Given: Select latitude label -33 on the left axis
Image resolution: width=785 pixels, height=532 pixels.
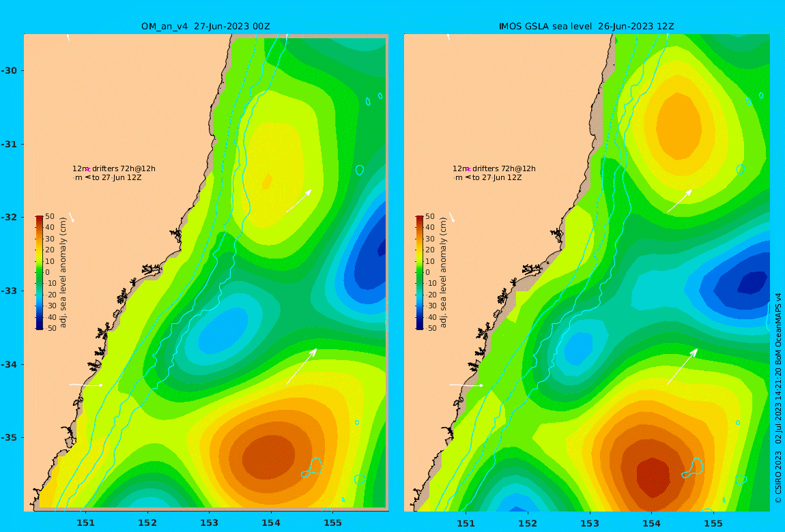Looking at the screenshot, I should (9, 291).
